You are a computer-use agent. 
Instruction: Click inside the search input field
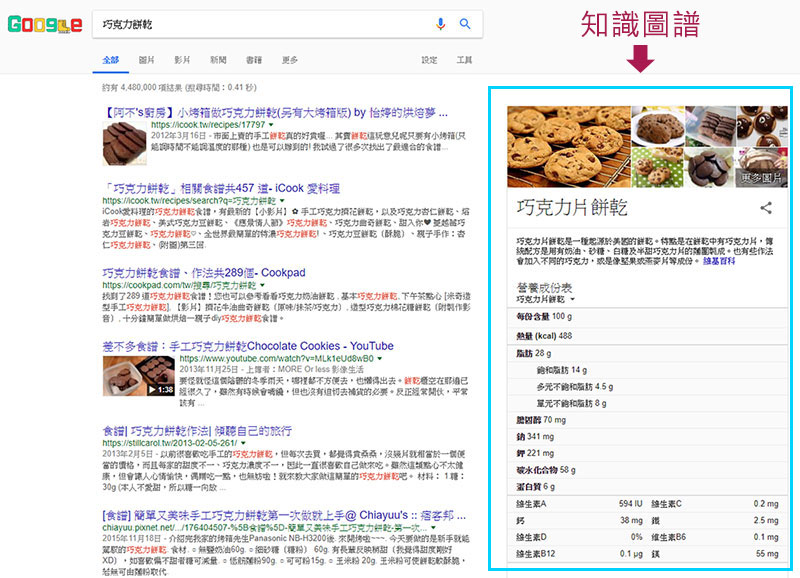250,23
